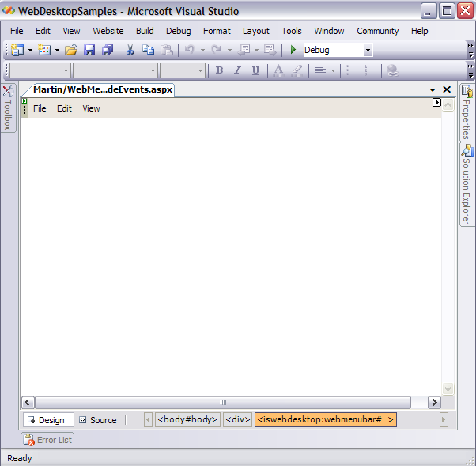Expand the webmenubar smart tag arrow
The height and width of the screenshot is (466, 476).
pos(436,103)
